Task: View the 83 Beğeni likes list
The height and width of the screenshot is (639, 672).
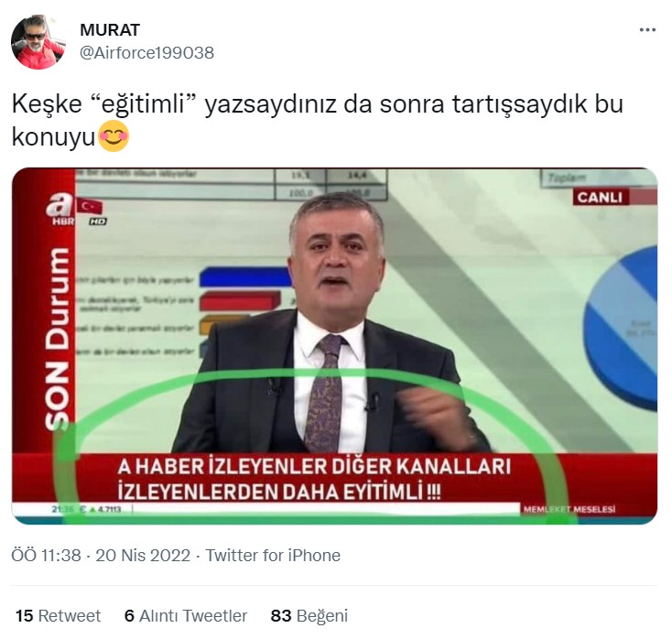Action: pos(309,616)
